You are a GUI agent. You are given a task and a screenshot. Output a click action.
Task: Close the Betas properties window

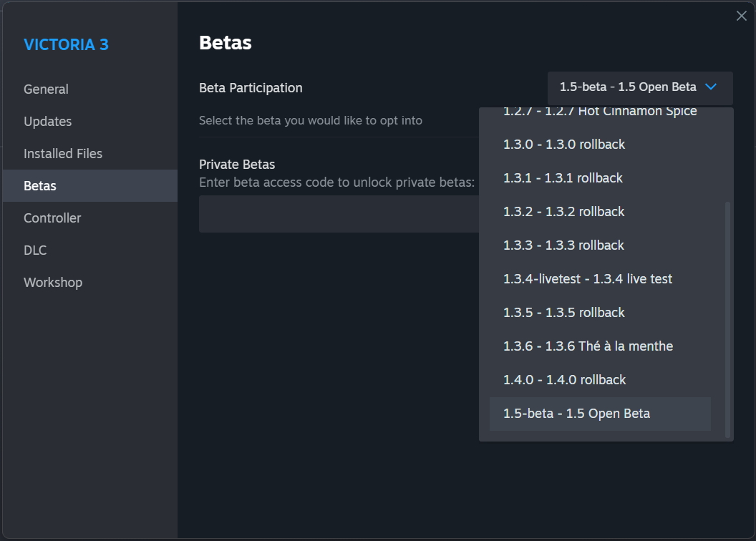click(x=741, y=15)
